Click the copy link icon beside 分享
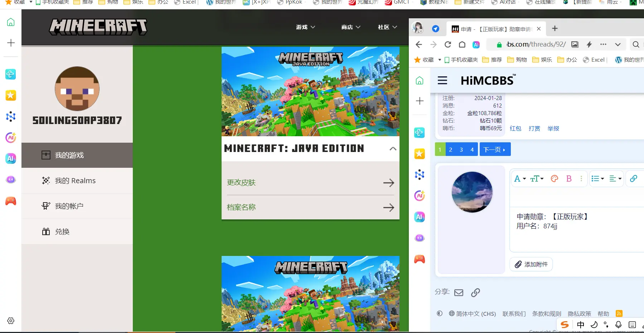644x333 pixels. coord(475,292)
